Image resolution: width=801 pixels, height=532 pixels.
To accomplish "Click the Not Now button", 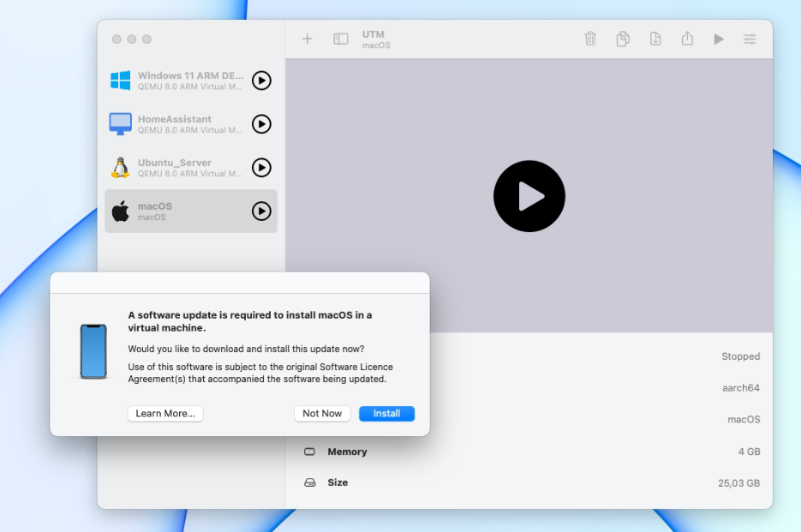I will point(322,414).
